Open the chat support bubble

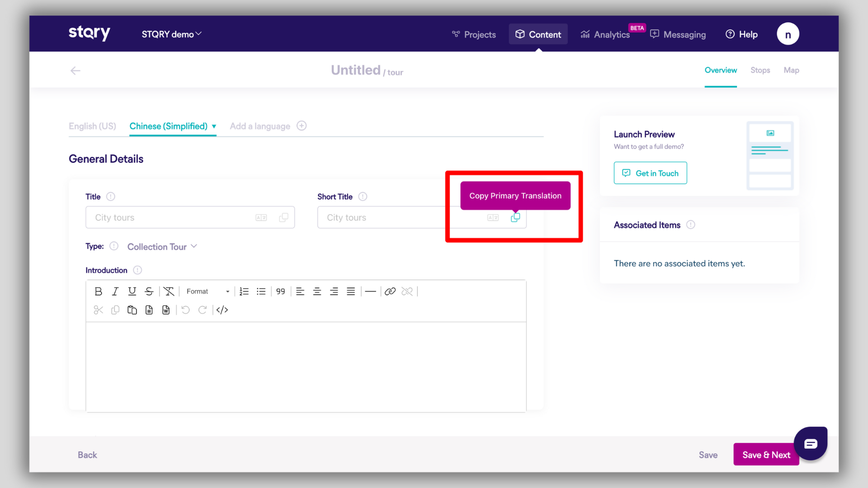point(810,443)
